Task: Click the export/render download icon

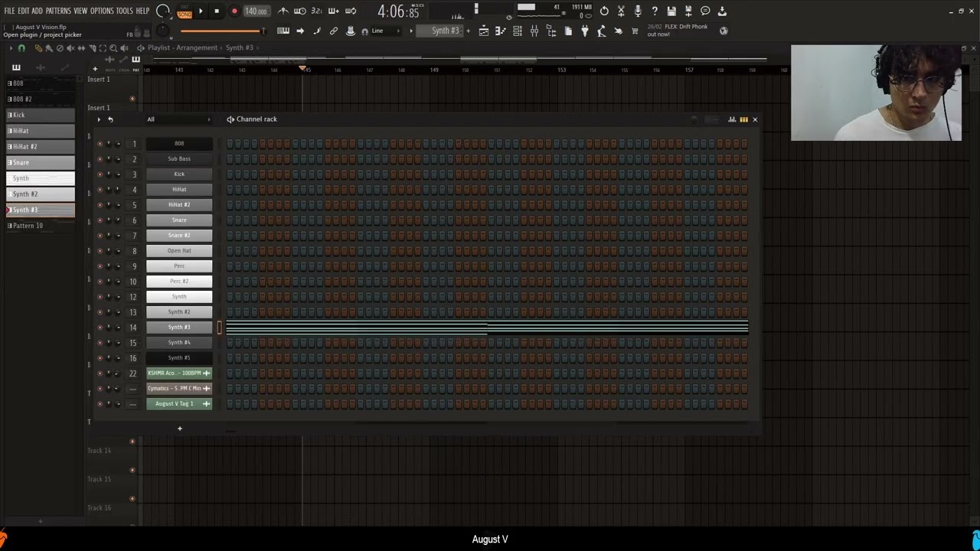Action: pos(722,11)
